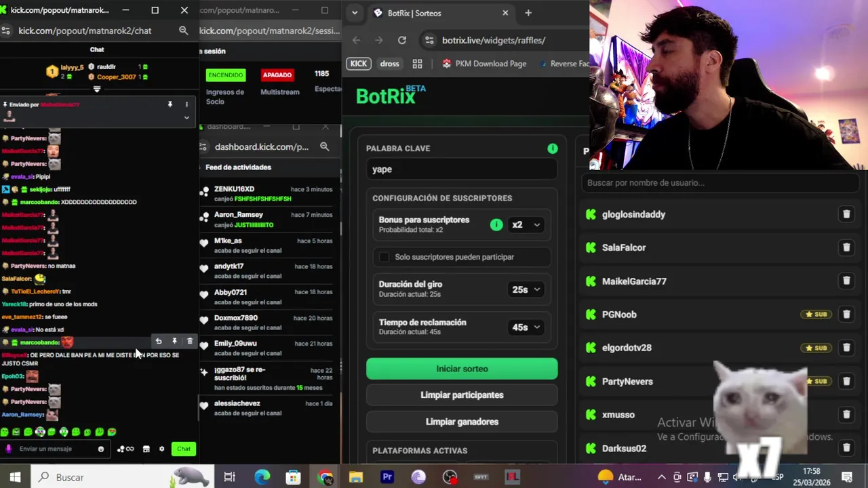Delete elgordotv28 from participants

[846, 348]
